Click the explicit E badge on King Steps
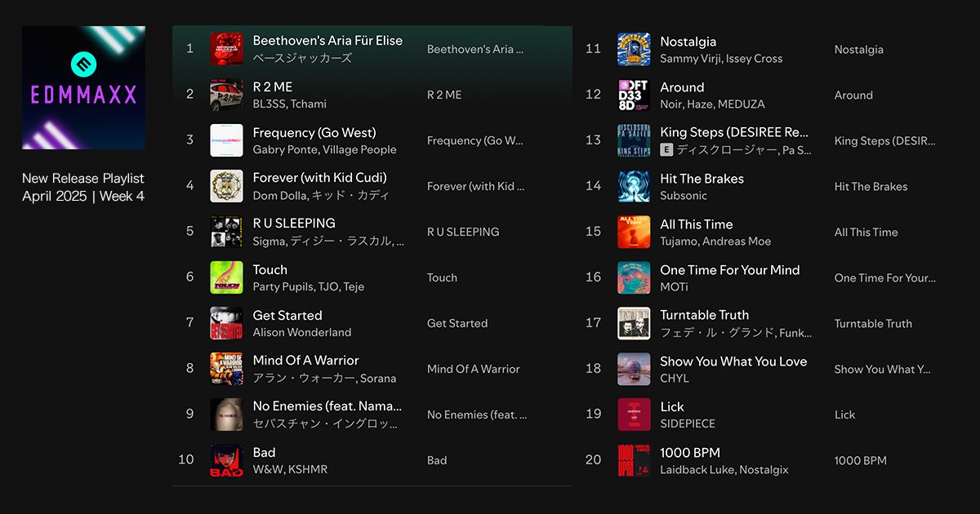980x514 pixels. [x=666, y=149]
